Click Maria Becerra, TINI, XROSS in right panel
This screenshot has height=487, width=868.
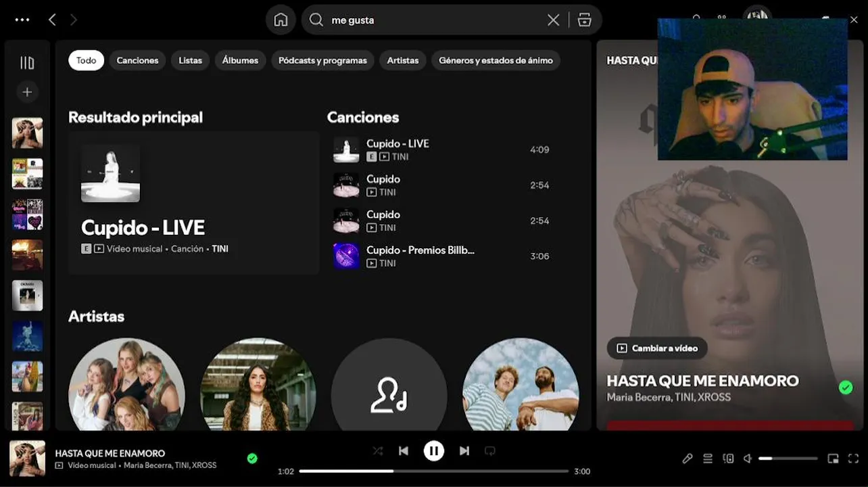coord(669,397)
